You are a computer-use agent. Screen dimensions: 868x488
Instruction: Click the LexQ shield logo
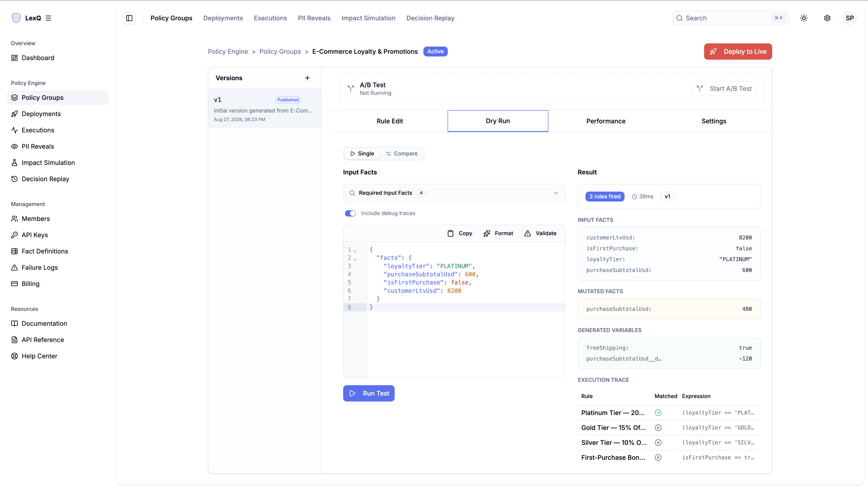[x=16, y=18]
